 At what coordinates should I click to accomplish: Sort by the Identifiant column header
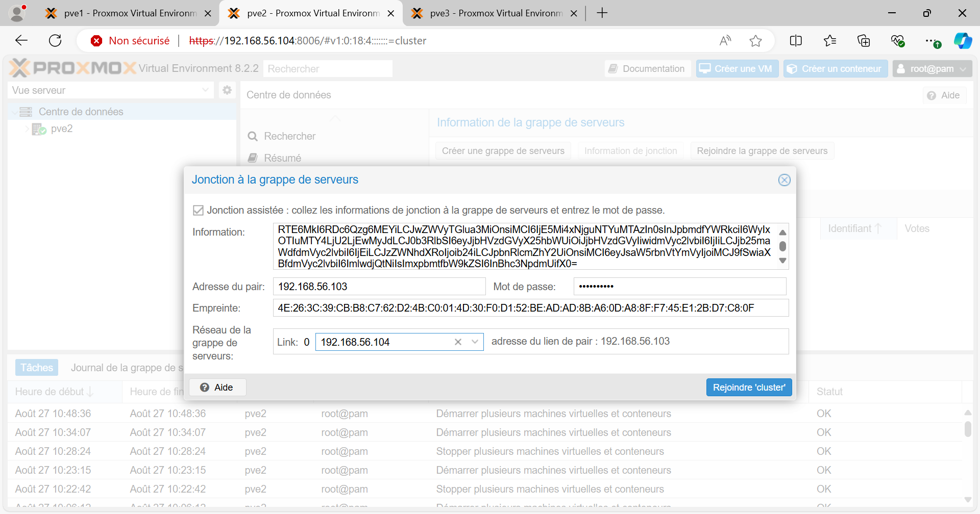pos(859,228)
